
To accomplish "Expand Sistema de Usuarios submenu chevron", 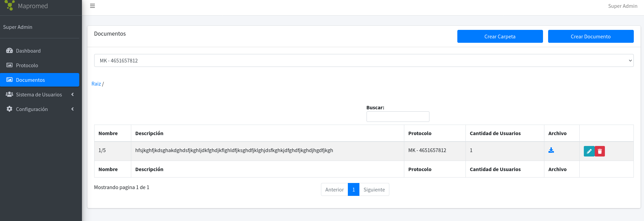I will [x=72, y=94].
